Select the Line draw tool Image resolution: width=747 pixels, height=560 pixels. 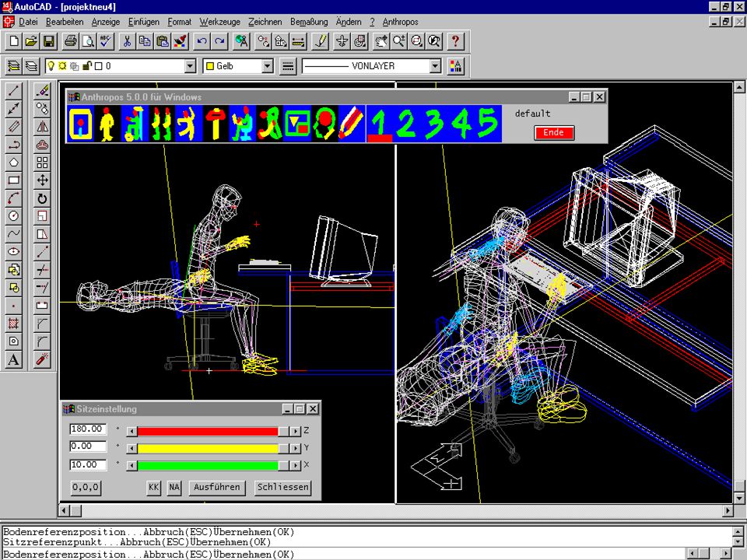tap(13, 90)
